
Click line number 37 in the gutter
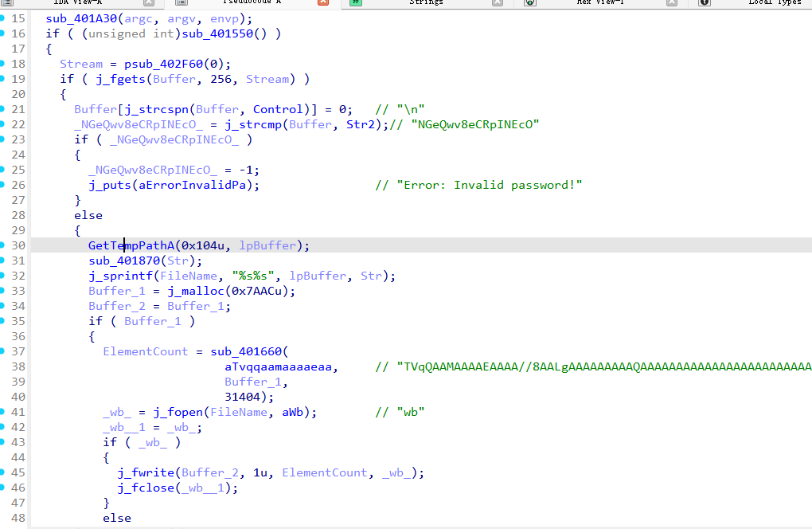[x=18, y=352]
